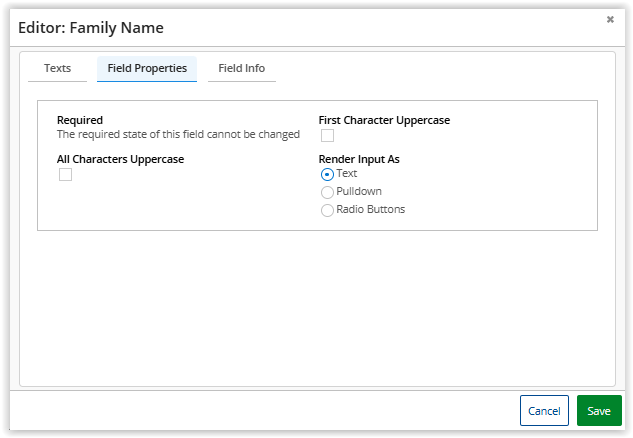Choose the Text radio button circle
Screen dimensions: 633x438
[327, 174]
